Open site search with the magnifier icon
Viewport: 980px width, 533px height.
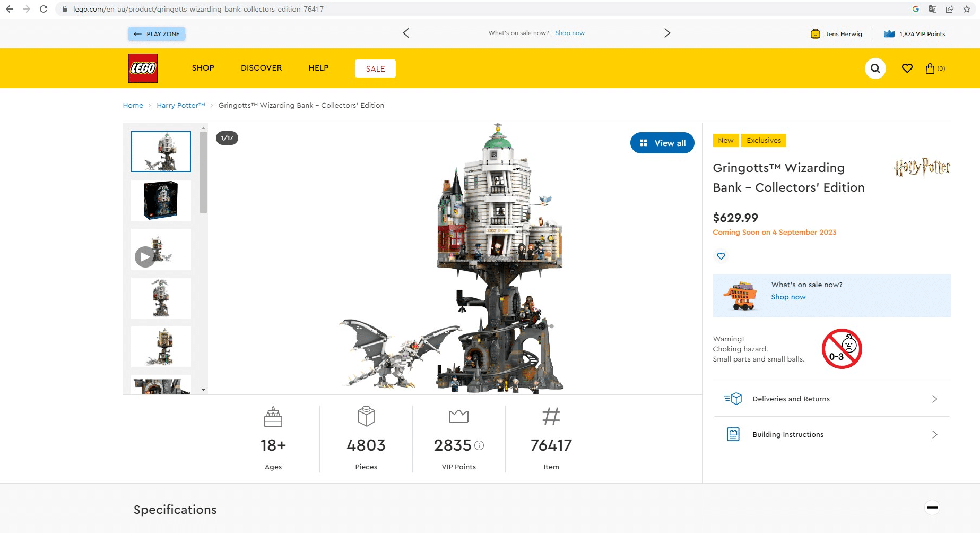[875, 68]
